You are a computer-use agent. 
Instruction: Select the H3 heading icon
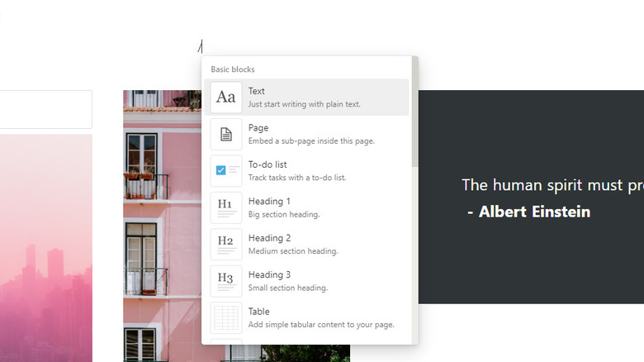coord(225,280)
